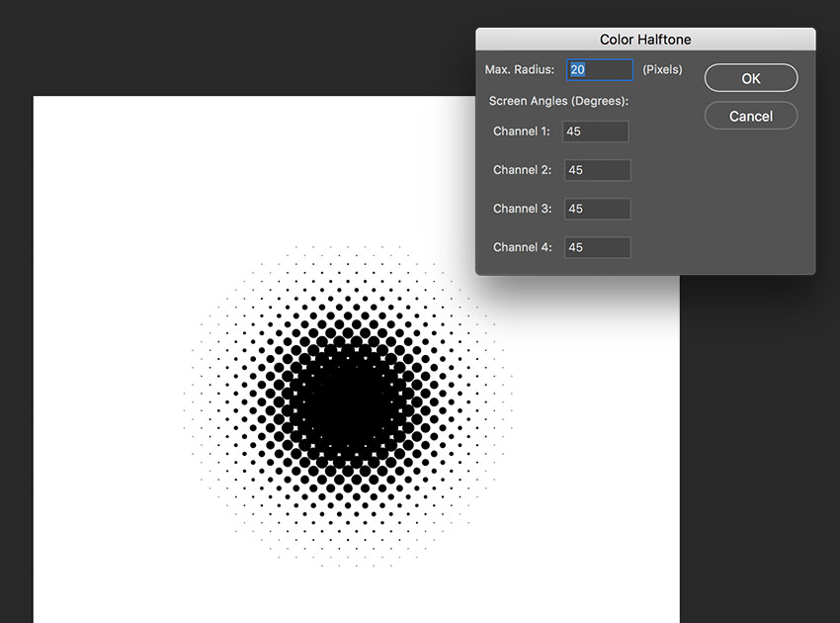Viewport: 840px width, 623px height.
Task: Click the Color Halftone dialog title bar
Action: click(645, 40)
